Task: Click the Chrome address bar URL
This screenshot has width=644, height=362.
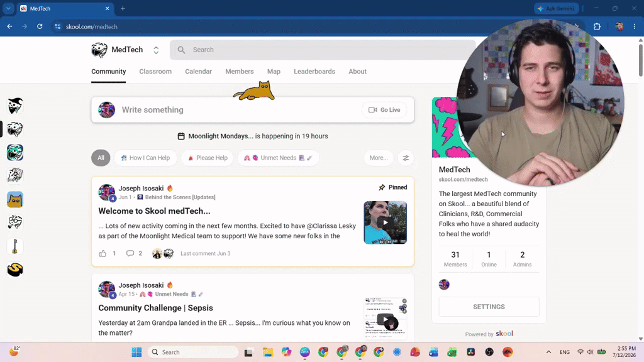Action: tap(92, 26)
